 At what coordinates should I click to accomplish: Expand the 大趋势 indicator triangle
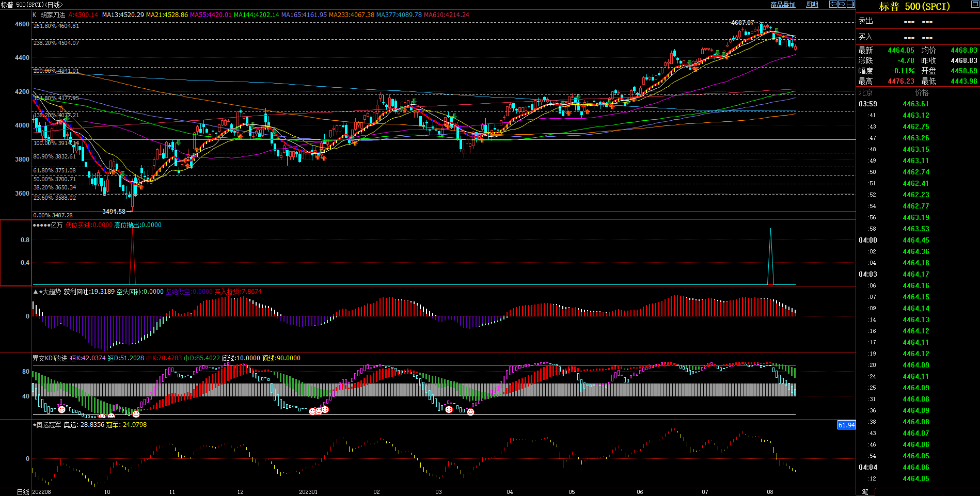point(35,292)
